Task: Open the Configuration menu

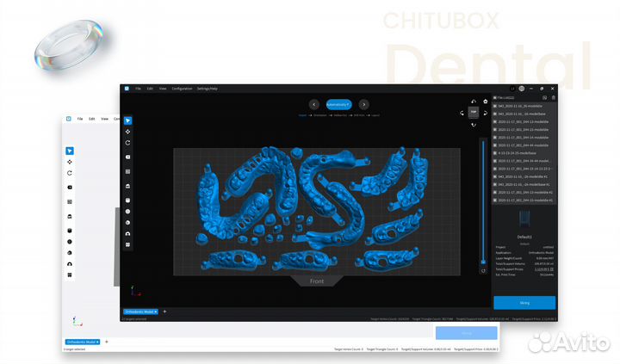Action: pyautogui.click(x=182, y=89)
